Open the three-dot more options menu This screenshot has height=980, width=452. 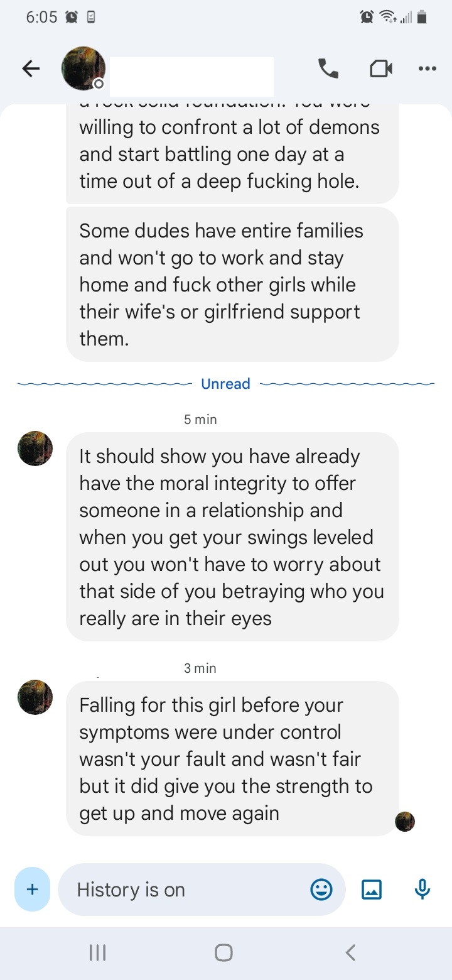pos(428,69)
